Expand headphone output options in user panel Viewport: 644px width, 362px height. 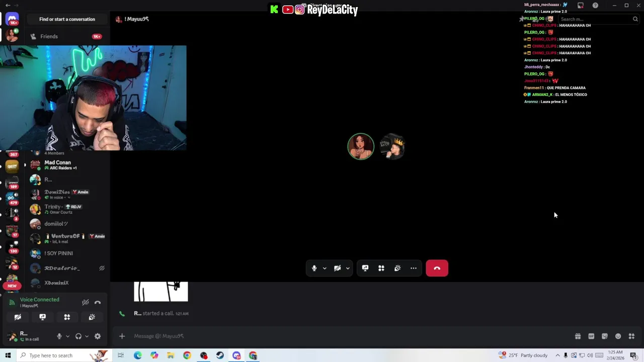pos(87,336)
